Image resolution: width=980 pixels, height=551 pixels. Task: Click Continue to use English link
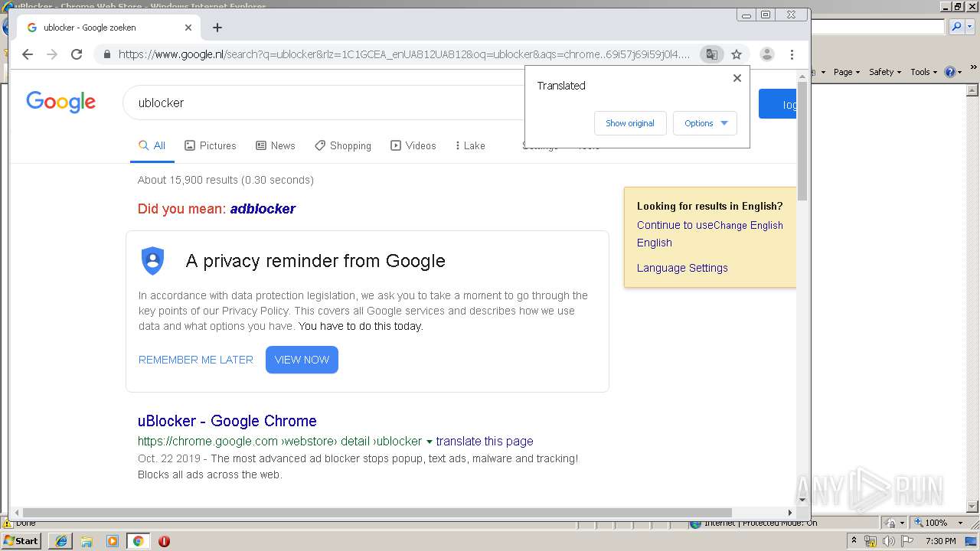coord(675,225)
